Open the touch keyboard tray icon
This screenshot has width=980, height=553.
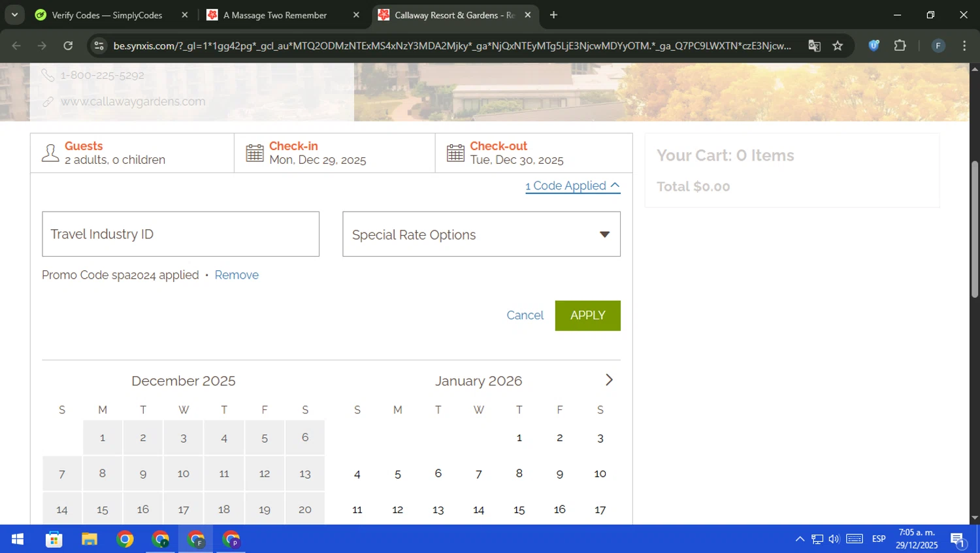tap(855, 539)
